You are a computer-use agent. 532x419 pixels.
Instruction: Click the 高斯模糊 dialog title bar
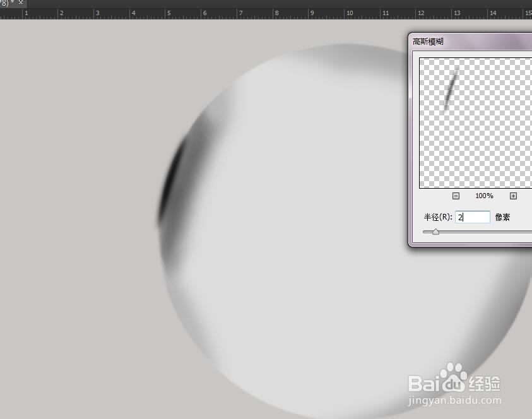[x=471, y=42]
